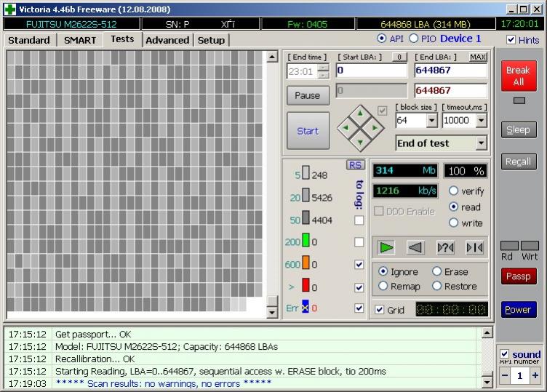
Task: Select the random seek mode icon
Action: click(445, 247)
